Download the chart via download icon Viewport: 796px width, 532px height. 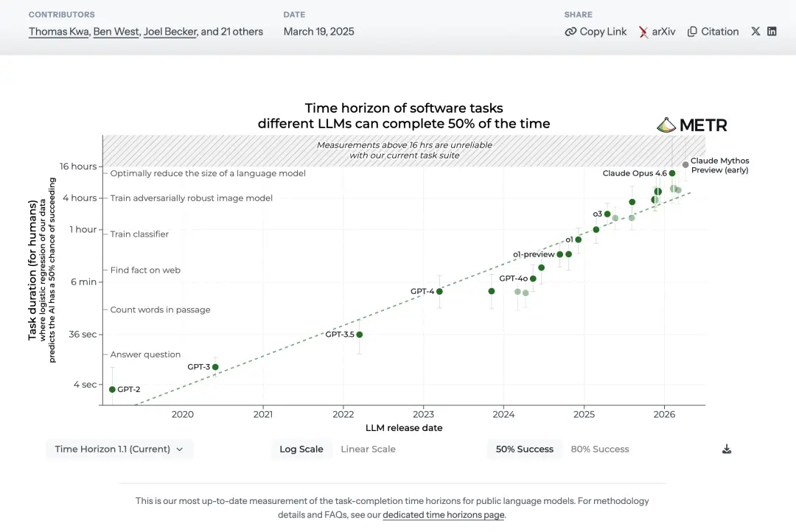pos(727,449)
